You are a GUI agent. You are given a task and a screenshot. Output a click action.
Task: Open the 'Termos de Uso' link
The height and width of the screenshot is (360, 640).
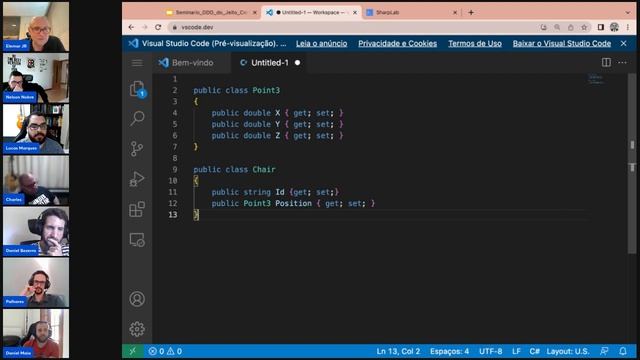pos(475,43)
